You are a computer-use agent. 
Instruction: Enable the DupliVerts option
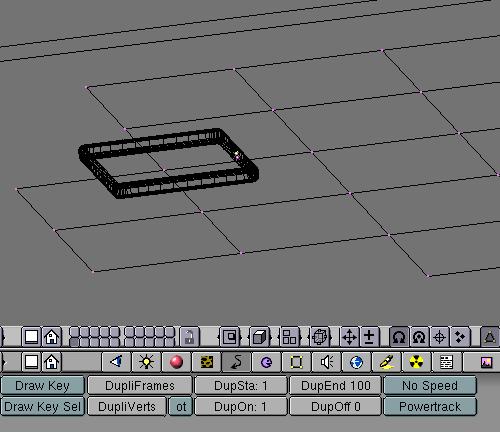[x=127, y=407]
